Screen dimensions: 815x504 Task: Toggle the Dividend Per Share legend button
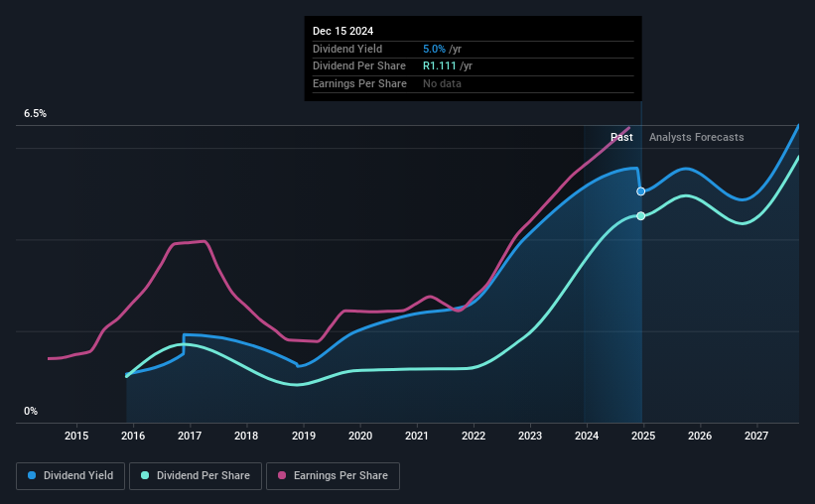point(196,476)
